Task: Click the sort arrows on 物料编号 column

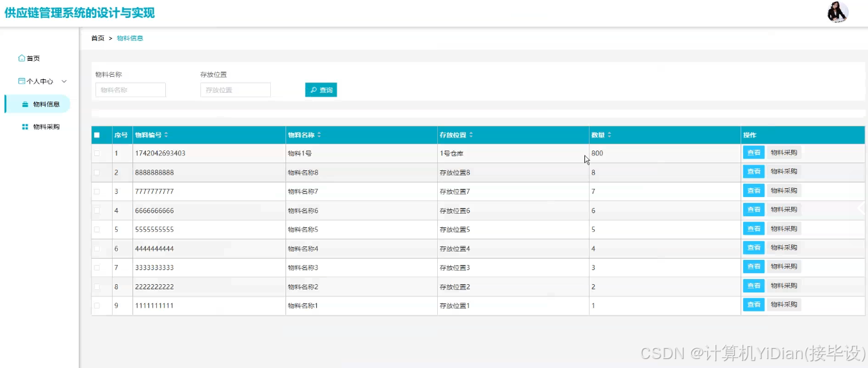Action: click(x=166, y=135)
